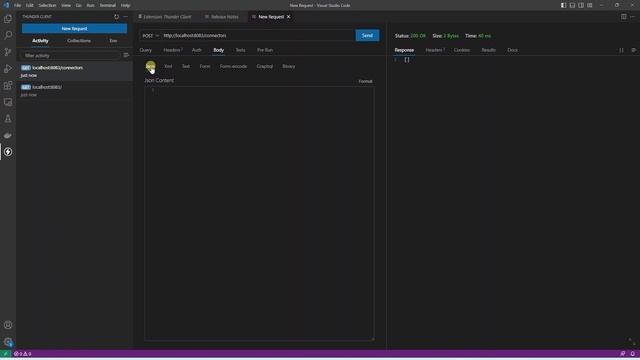This screenshot has width=640, height=360.
Task: Open notifications bell in status bar
Action: (x=633, y=354)
